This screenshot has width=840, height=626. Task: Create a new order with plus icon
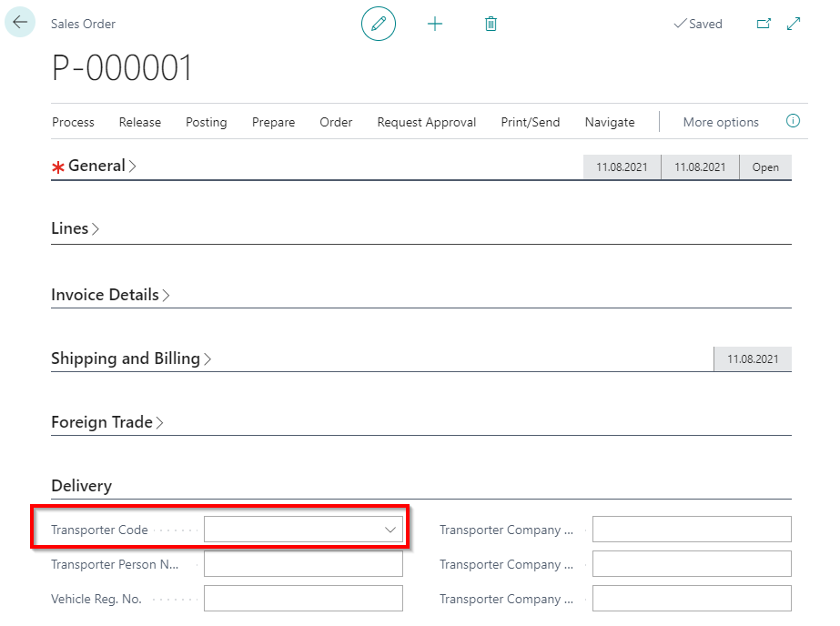[x=435, y=24]
